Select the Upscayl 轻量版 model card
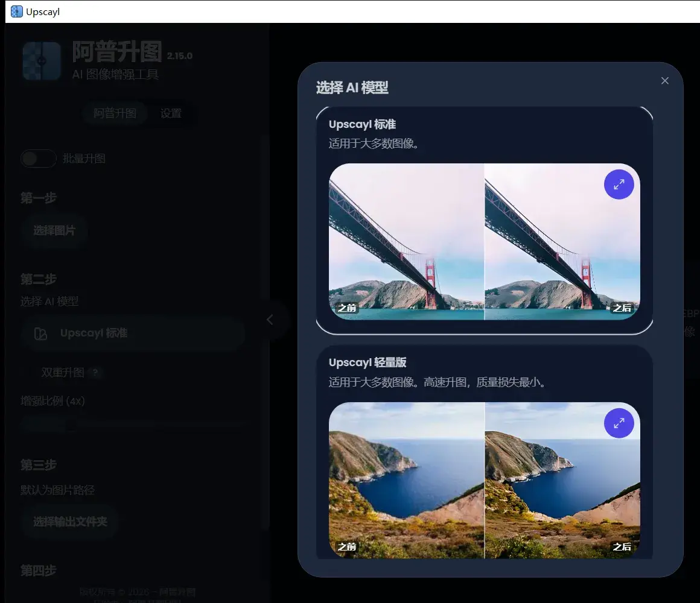Viewport: 700px width, 603px height. [485, 452]
